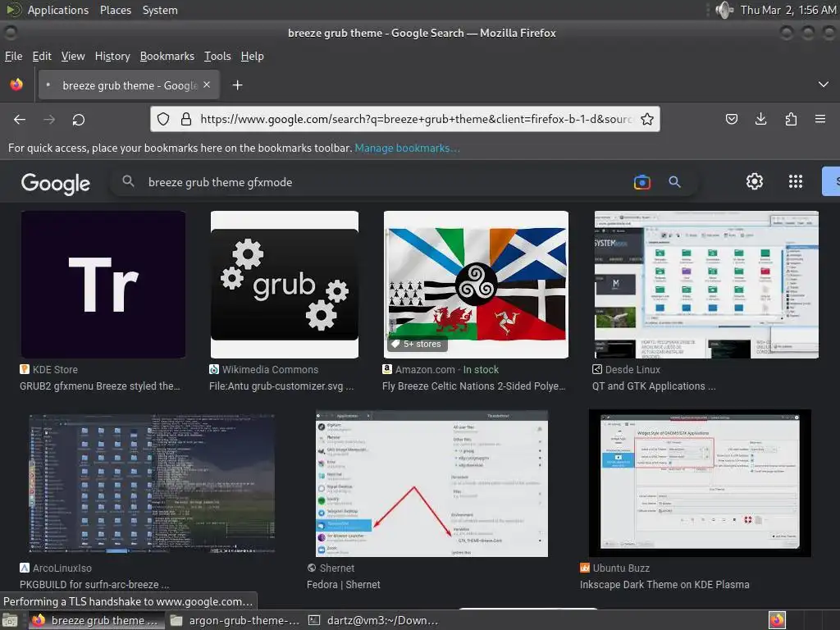The width and height of the screenshot is (840, 630).
Task: Open the View menu
Action: pyautogui.click(x=73, y=57)
